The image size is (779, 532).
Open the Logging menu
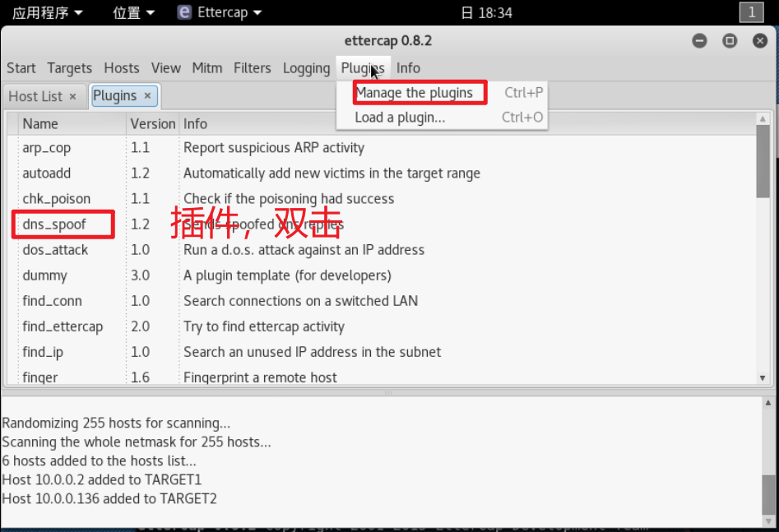coord(306,68)
